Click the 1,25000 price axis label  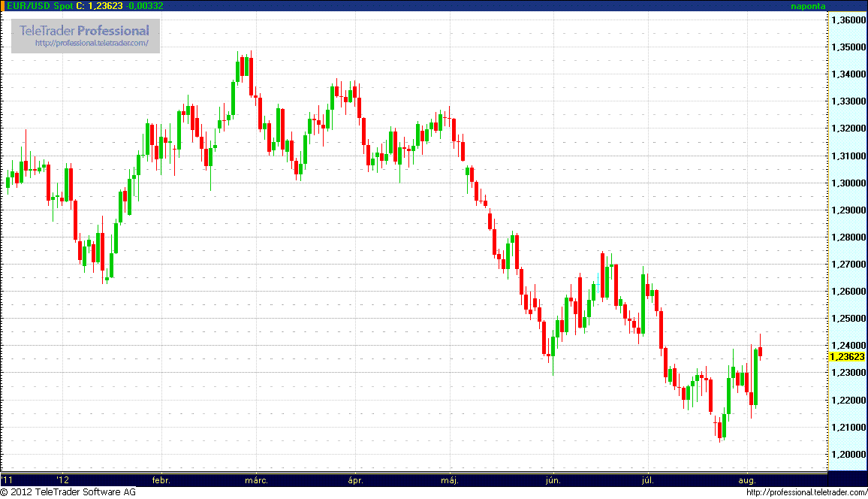[x=848, y=319]
